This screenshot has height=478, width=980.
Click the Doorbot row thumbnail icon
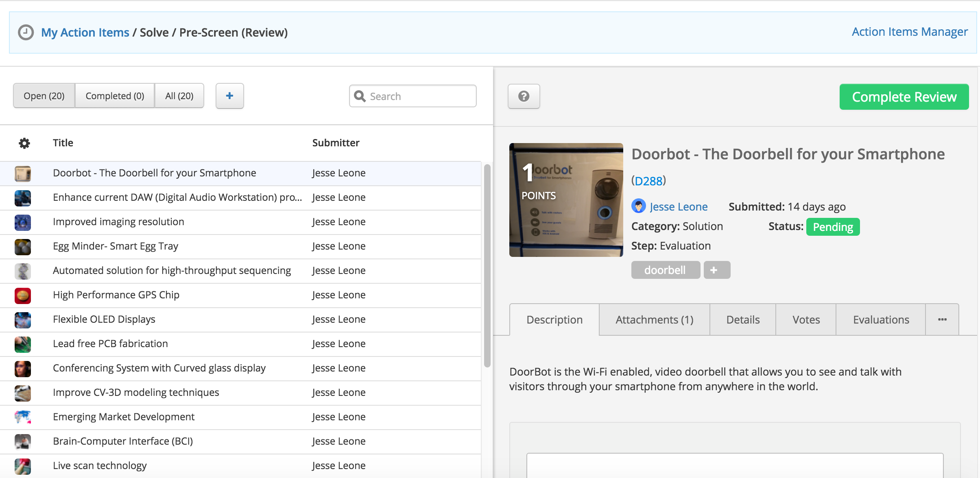tap(23, 174)
